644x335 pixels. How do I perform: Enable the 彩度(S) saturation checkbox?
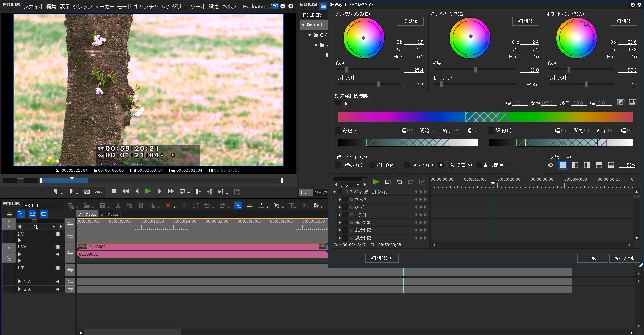coord(338,130)
